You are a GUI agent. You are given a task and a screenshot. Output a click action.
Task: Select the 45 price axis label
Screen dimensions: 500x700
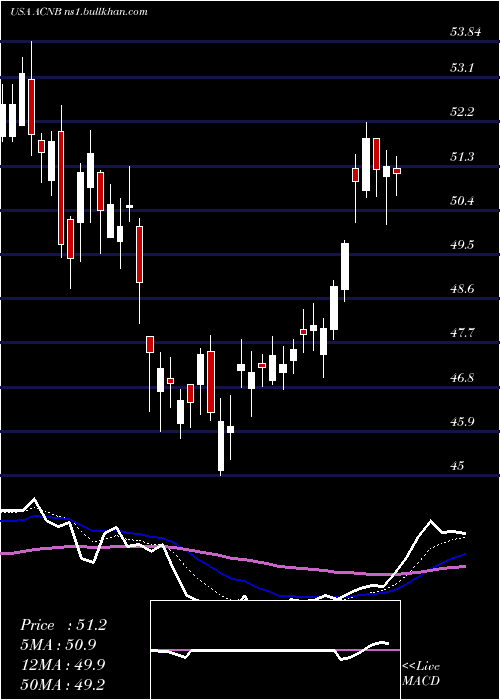pyautogui.click(x=458, y=466)
